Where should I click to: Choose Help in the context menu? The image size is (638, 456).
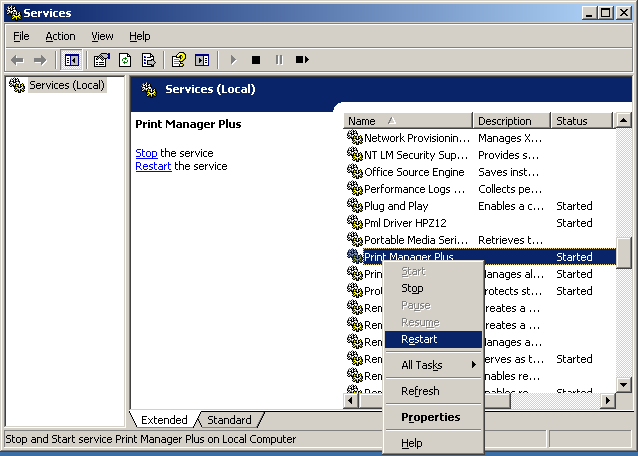click(433, 443)
